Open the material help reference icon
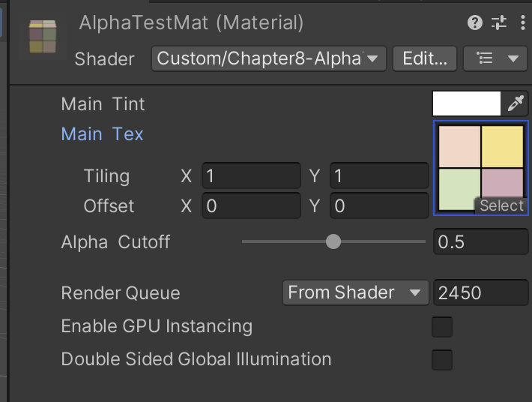This screenshot has width=532, height=402. tap(474, 22)
